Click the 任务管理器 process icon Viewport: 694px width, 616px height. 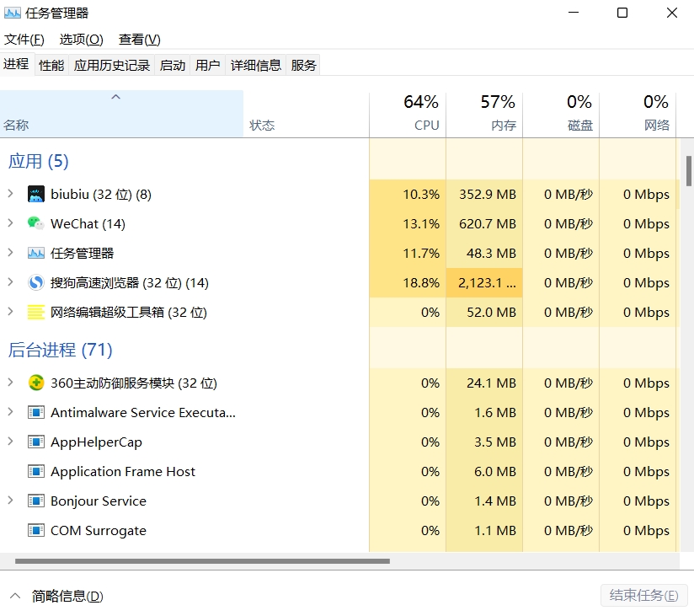pyautogui.click(x=35, y=254)
